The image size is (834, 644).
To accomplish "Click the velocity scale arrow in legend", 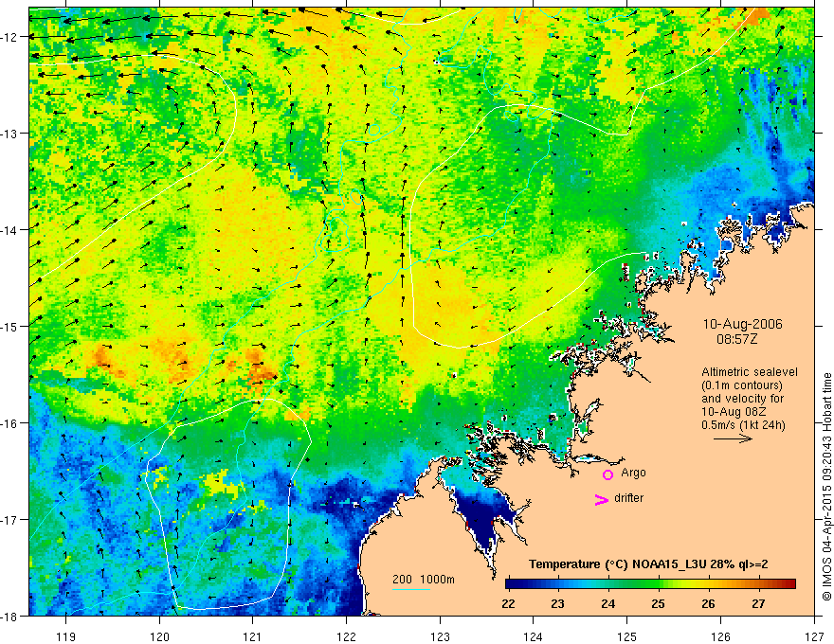I will [x=733, y=438].
